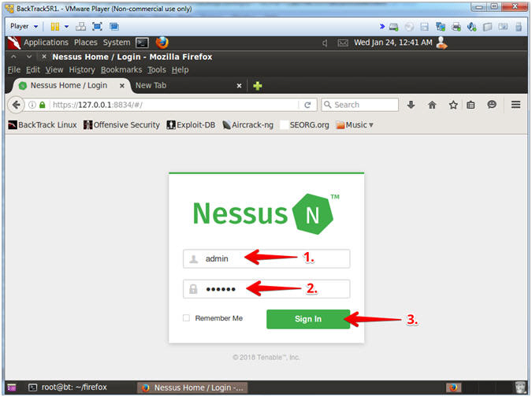Reload the page with refresh icon

pyautogui.click(x=307, y=105)
